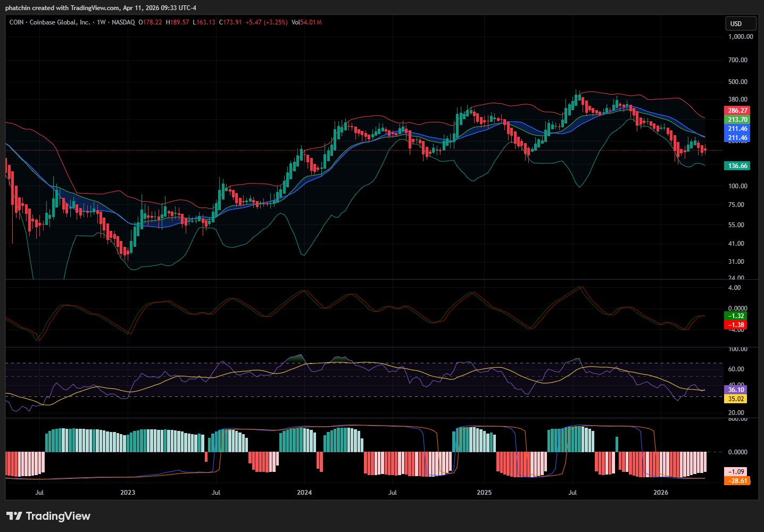764x532 pixels.
Task: Click the Vol 54.01M volume reading
Action: tap(306, 22)
